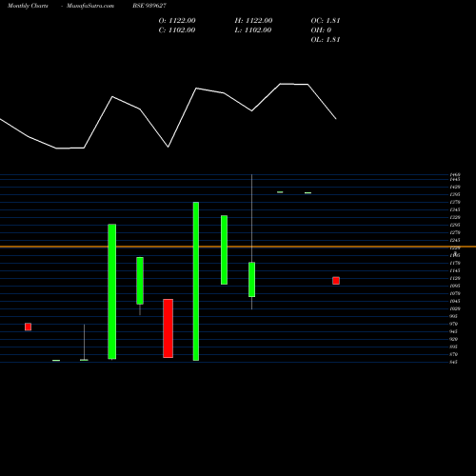Click the MunafaSutra.com label
The image size is (476, 476).
click(90, 6)
